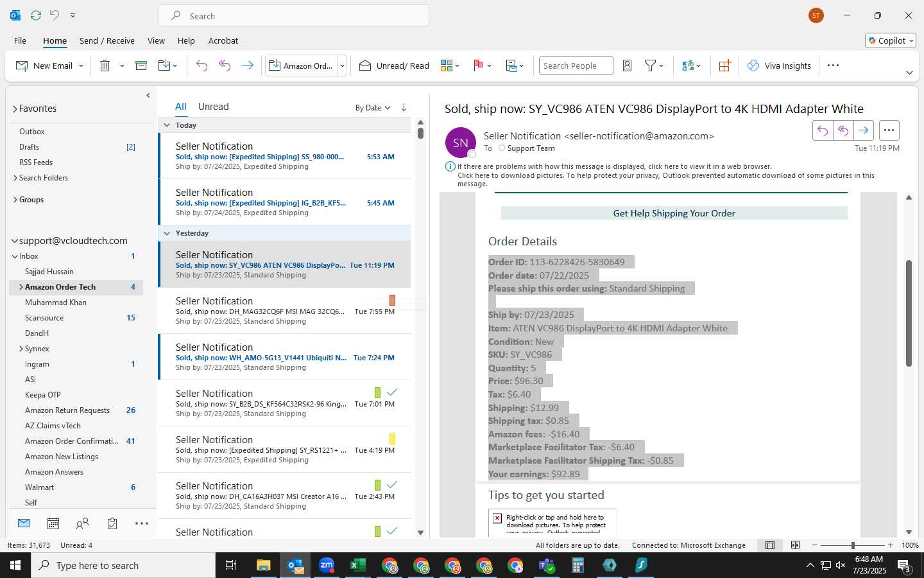924x578 pixels.
Task: Click the ribbon overflow three dots
Action: [x=833, y=66]
